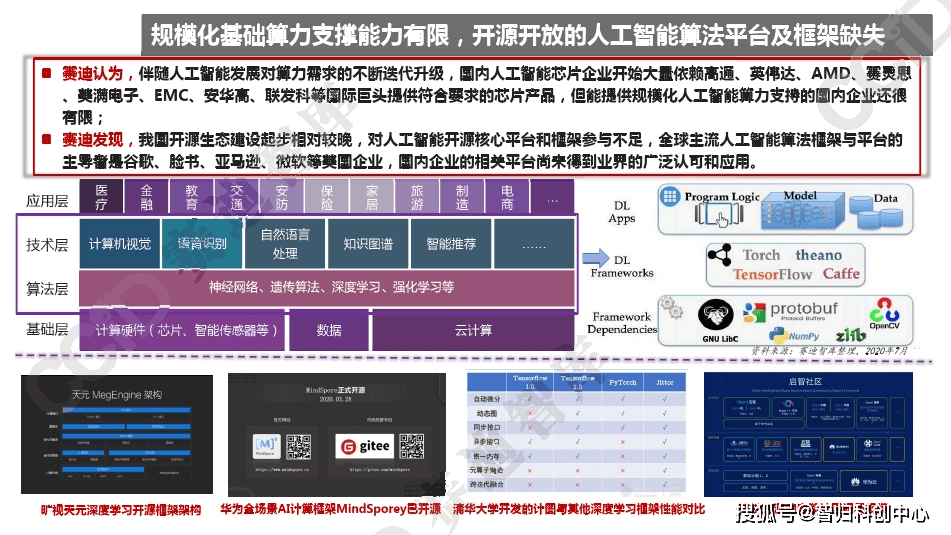Open the 启智社区 blue thumbnail

[808, 434]
